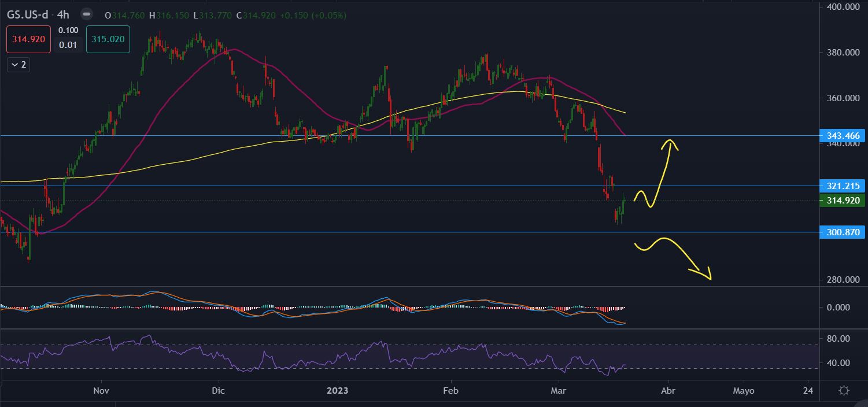Click the 321.215 price line label

point(844,186)
